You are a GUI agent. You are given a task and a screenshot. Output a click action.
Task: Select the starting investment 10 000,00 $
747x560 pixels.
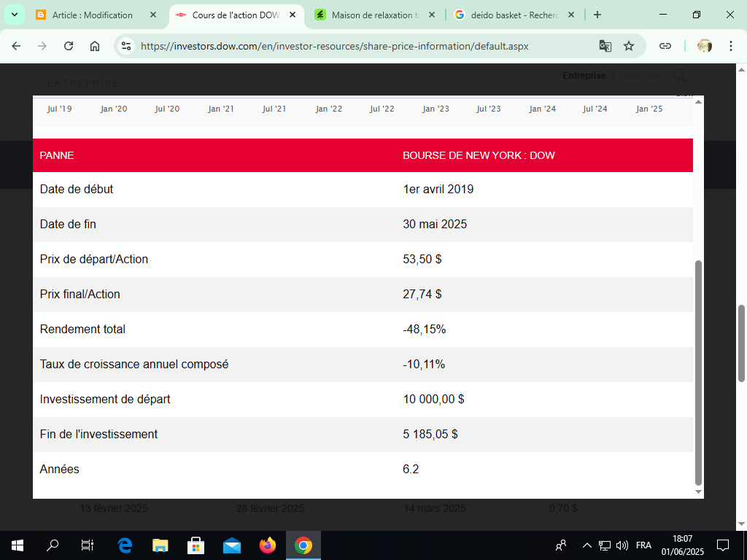coord(433,399)
